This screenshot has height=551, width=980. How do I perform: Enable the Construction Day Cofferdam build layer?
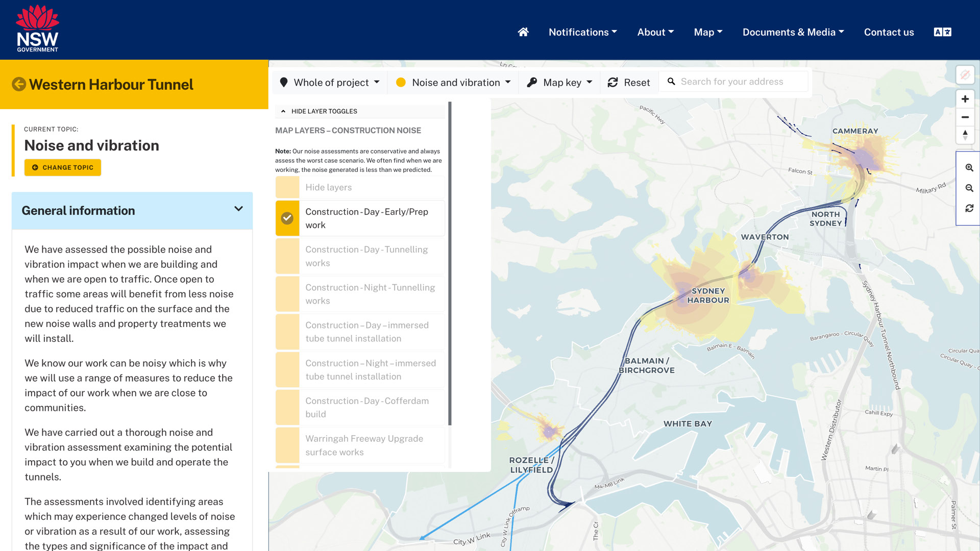click(x=287, y=408)
